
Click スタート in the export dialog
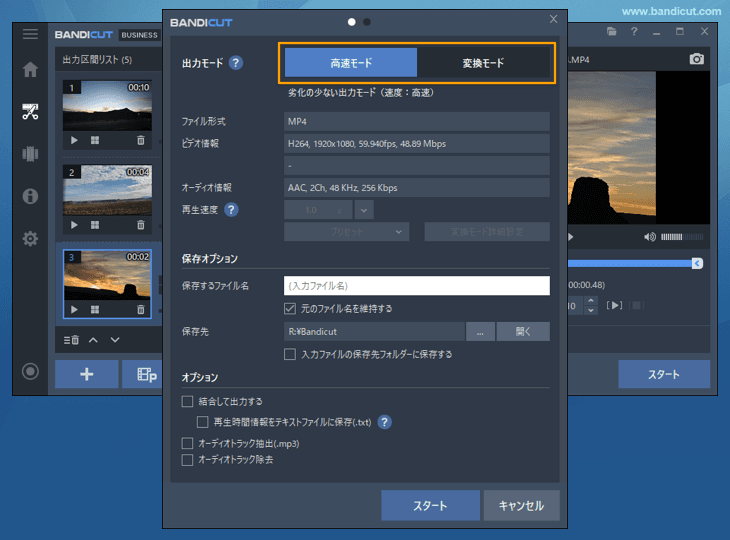(x=430, y=505)
